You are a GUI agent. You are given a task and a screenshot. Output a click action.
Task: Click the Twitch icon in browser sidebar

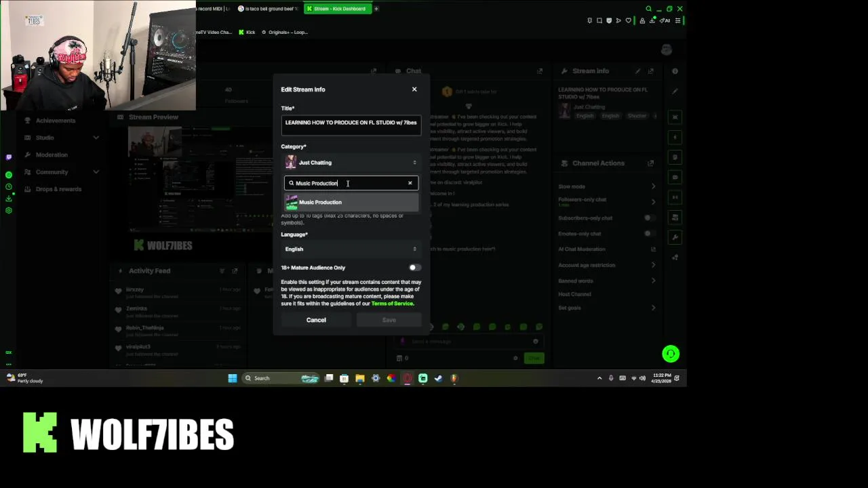click(8, 157)
